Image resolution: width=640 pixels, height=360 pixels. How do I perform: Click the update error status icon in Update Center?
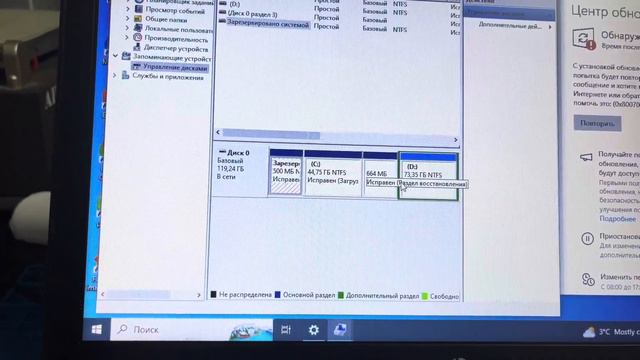click(584, 39)
